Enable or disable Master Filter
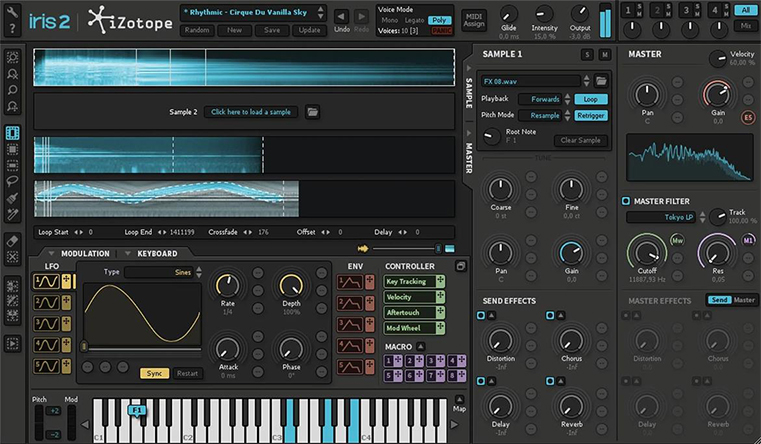 [626, 201]
